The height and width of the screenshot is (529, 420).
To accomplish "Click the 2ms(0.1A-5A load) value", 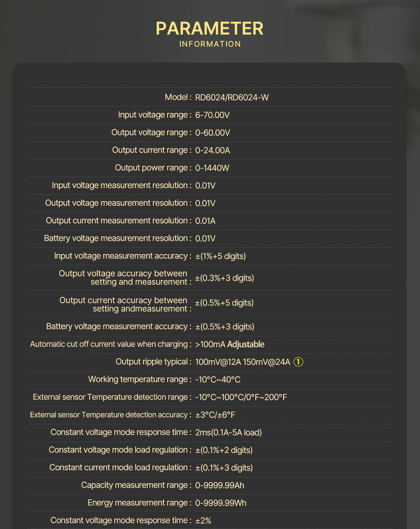I will [x=228, y=432].
